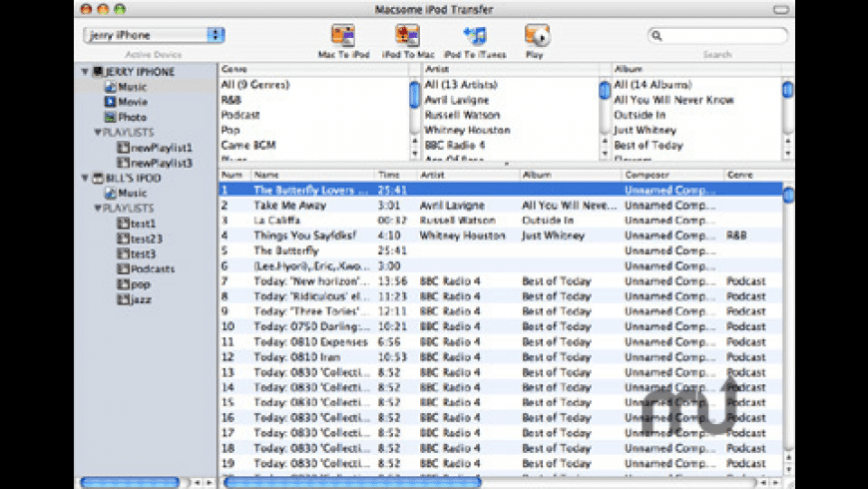Click the iPod To iTunes toolbar icon
868x489 pixels.
coord(475,36)
